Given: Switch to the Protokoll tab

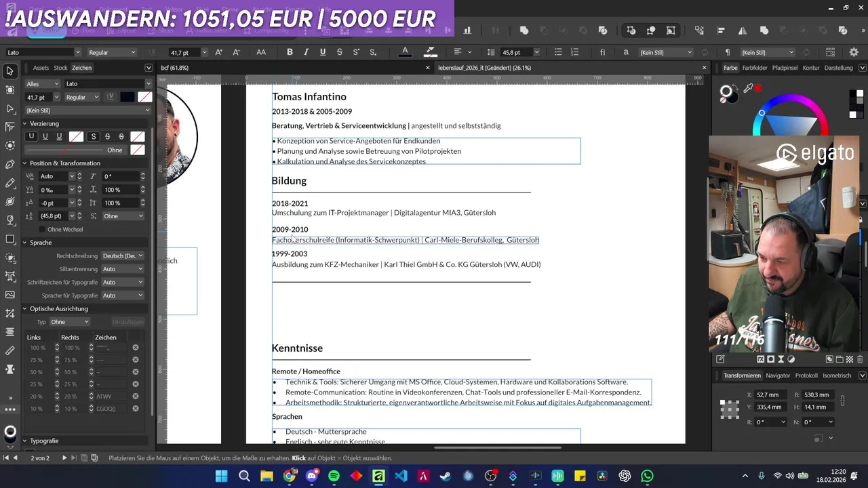Looking at the screenshot, I should (x=806, y=375).
